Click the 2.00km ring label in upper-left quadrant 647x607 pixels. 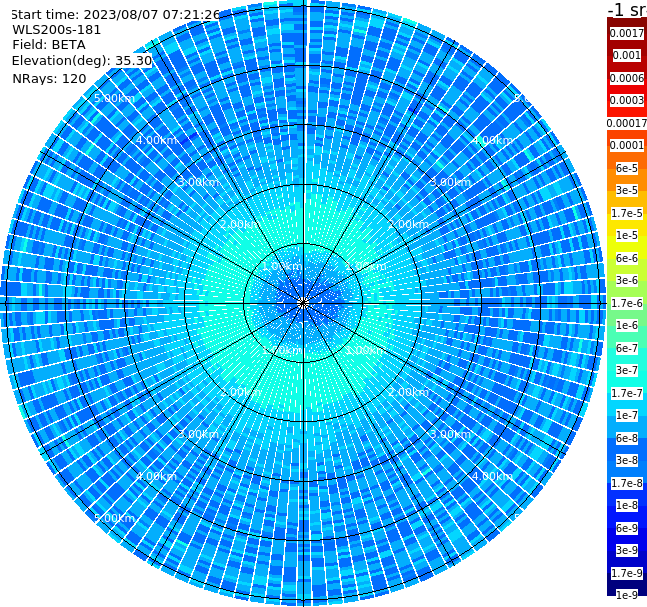241,224
